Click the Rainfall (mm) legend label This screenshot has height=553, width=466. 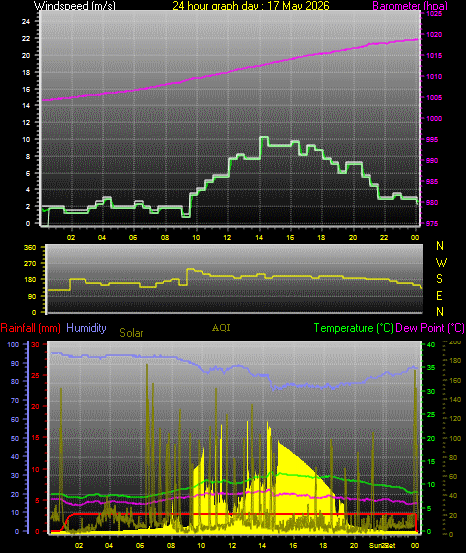(30, 328)
